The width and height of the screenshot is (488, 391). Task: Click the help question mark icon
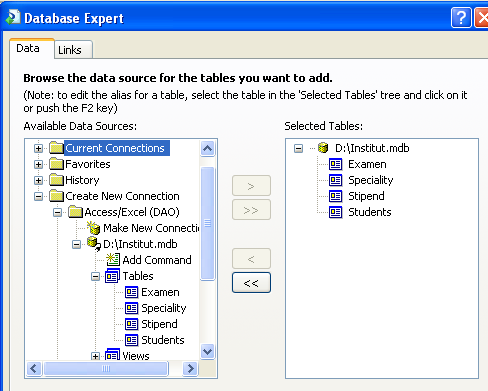pyautogui.click(x=461, y=17)
